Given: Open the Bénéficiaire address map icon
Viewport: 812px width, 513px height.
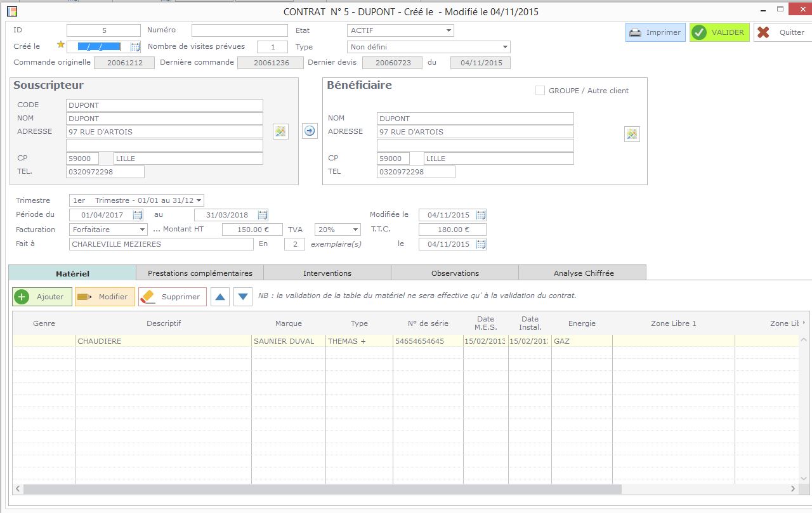Looking at the screenshot, I should [x=632, y=134].
